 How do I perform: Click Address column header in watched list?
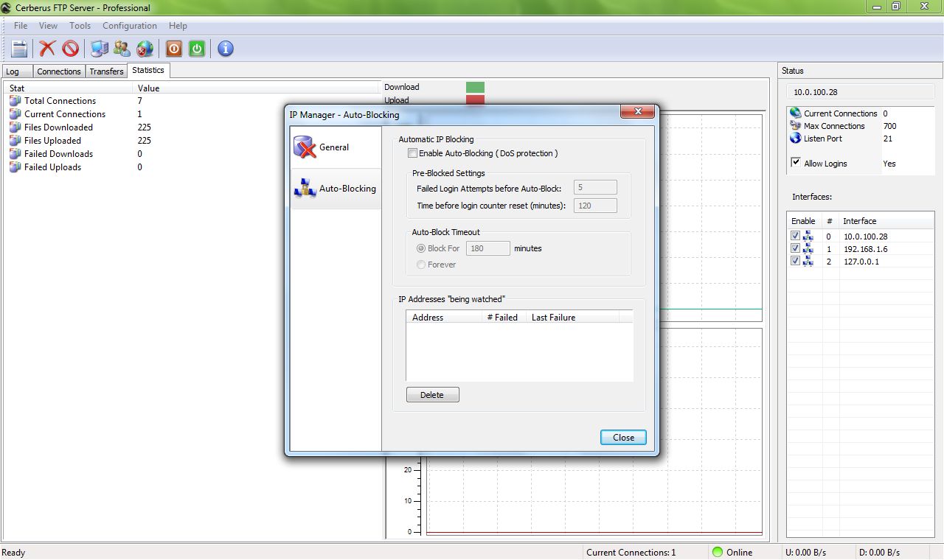pyautogui.click(x=442, y=318)
